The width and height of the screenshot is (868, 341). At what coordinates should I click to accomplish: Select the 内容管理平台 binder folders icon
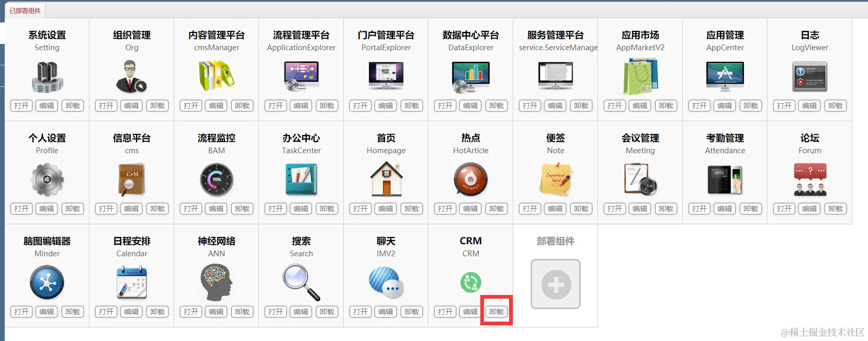pos(217,76)
